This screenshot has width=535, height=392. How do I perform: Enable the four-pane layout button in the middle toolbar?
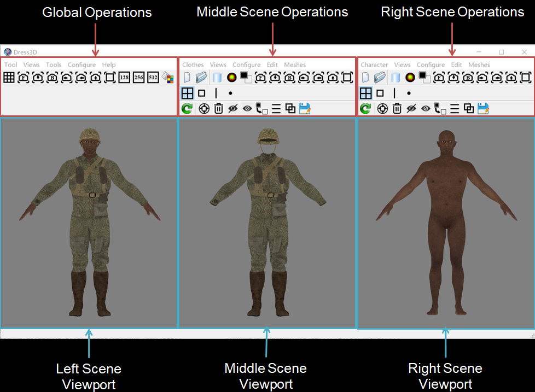click(187, 93)
